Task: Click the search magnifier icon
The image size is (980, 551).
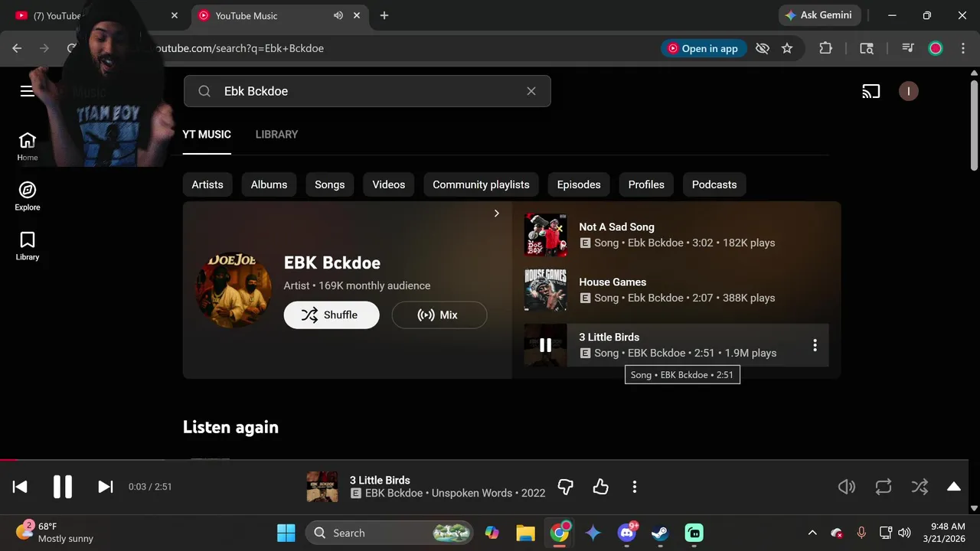Action: coord(204,91)
